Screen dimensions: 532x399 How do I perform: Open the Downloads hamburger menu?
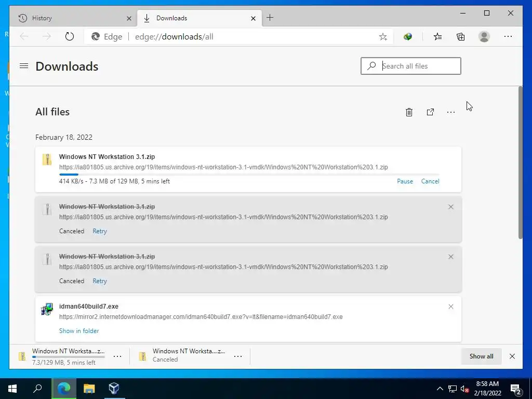coord(24,66)
